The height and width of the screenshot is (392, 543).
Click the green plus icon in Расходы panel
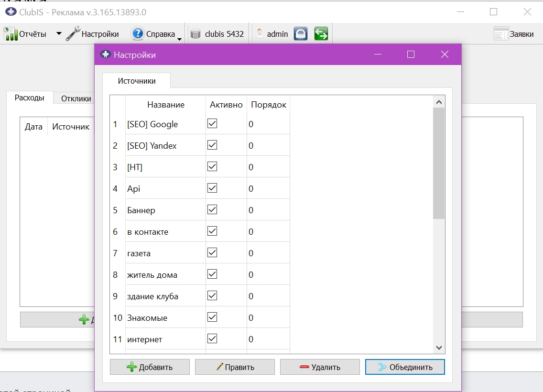pyautogui.click(x=84, y=319)
